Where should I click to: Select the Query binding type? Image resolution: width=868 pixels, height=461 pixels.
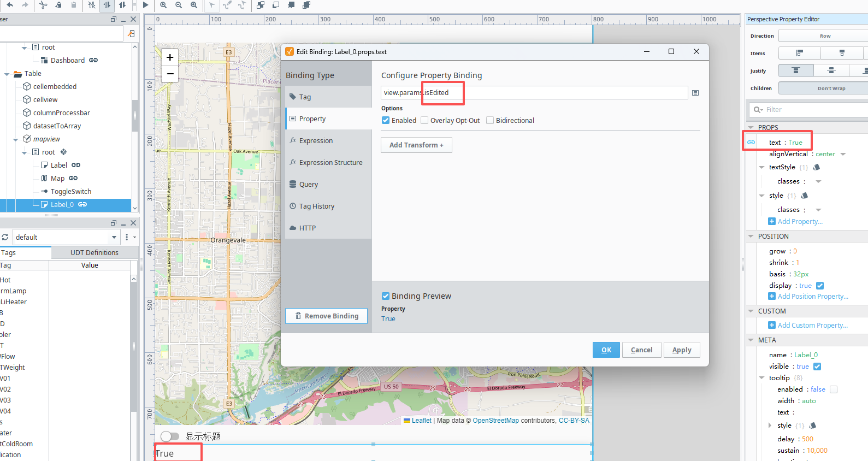point(328,184)
